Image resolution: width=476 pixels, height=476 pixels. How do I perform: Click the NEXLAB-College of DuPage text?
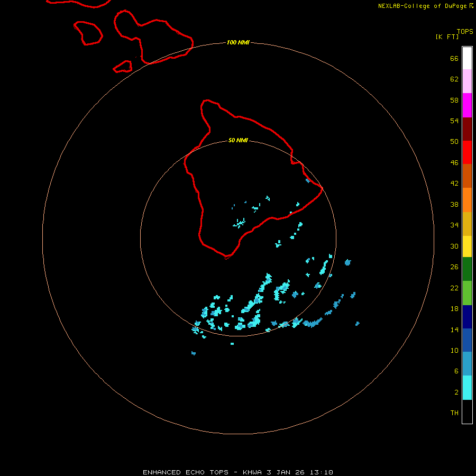point(423,6)
